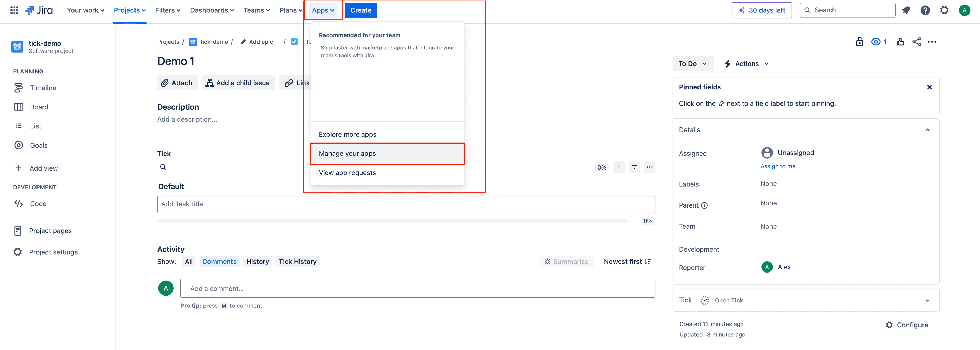This screenshot has height=350, width=980.
Task: Expand the Tick panel chevron
Action: pyautogui.click(x=927, y=300)
